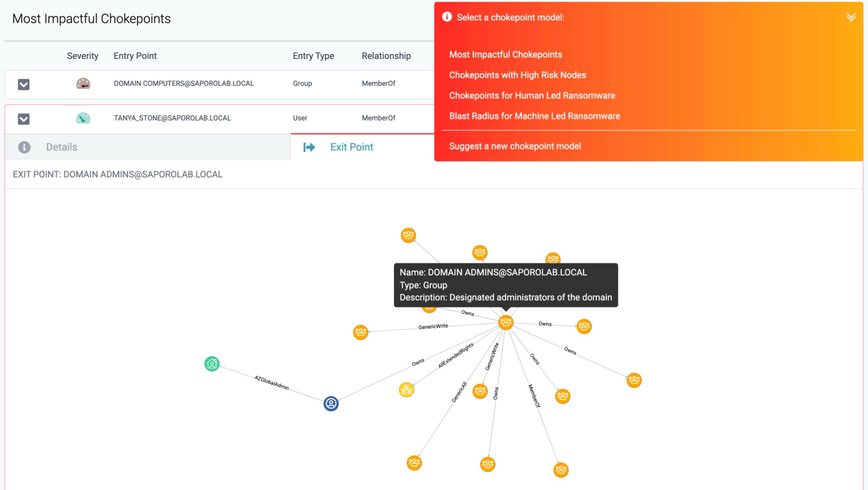Select Most Impactful Chokepoints model
This screenshot has height=490, width=868.
506,55
